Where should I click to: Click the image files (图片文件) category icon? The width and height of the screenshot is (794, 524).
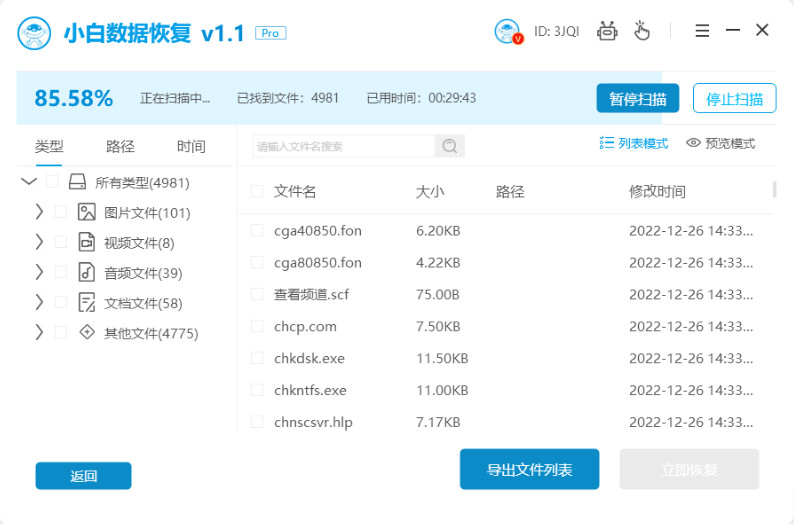coord(87,212)
